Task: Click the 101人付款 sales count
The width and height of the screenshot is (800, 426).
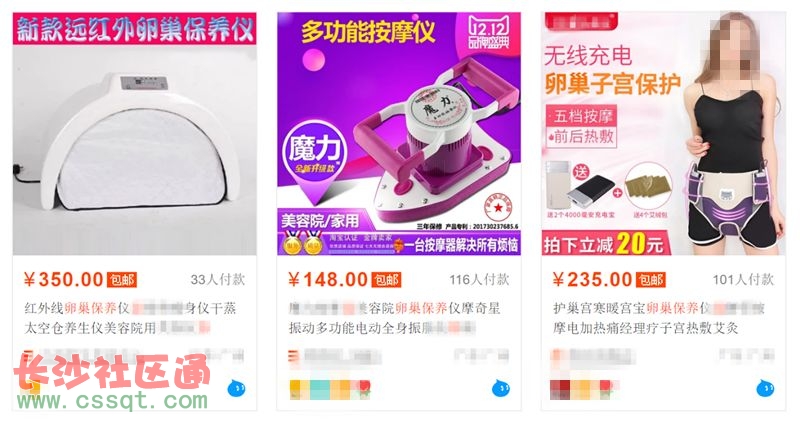Action: [743, 280]
